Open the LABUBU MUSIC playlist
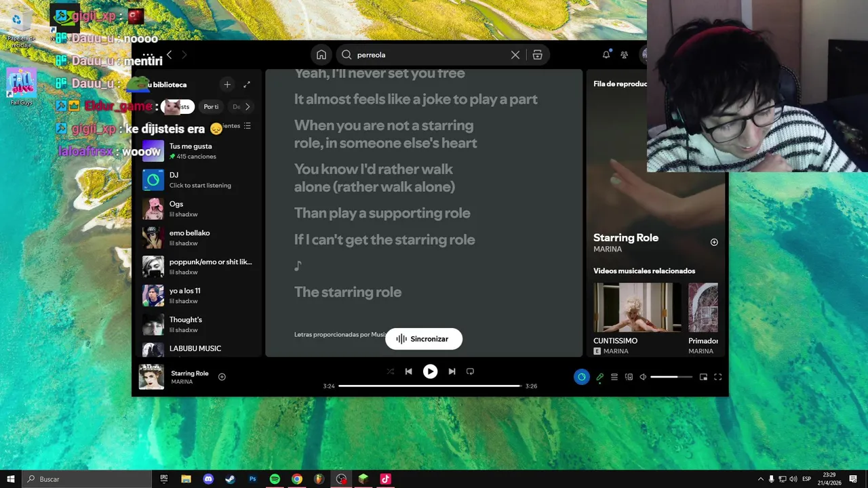This screenshot has height=488, width=868. tap(198, 349)
